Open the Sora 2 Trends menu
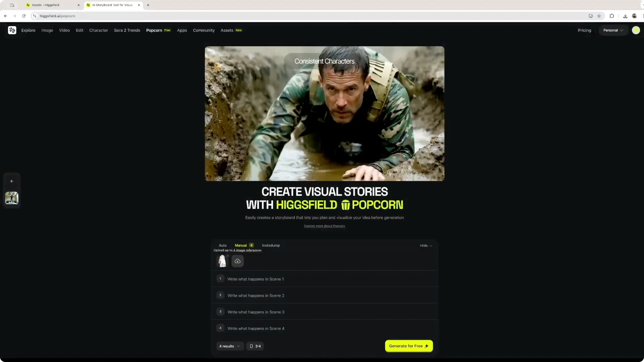The width and height of the screenshot is (644, 362). 127,30
